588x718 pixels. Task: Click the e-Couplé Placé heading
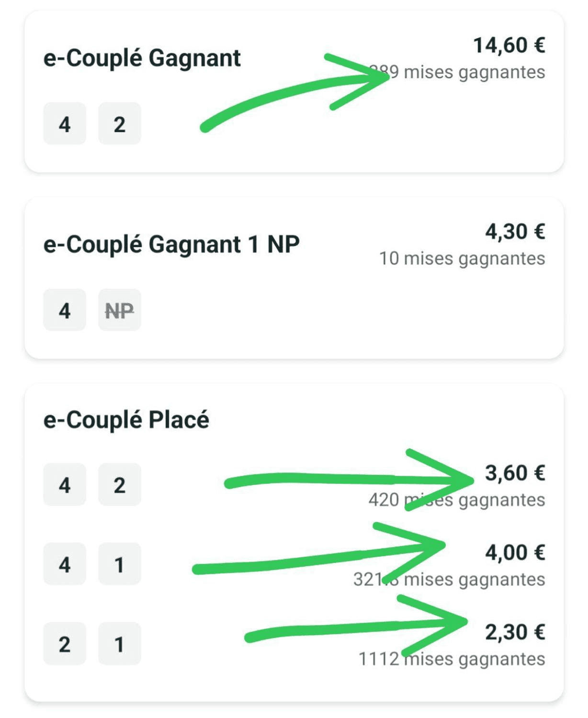[x=126, y=420]
